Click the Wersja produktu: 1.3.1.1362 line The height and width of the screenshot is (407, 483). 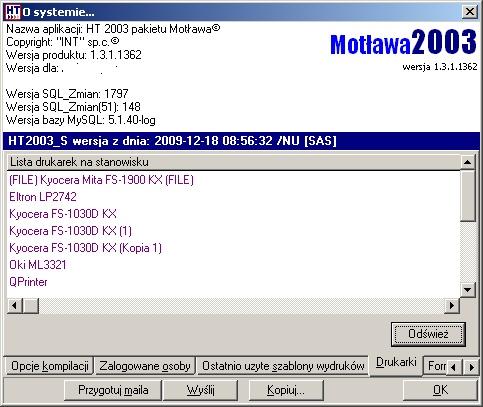(x=74, y=55)
